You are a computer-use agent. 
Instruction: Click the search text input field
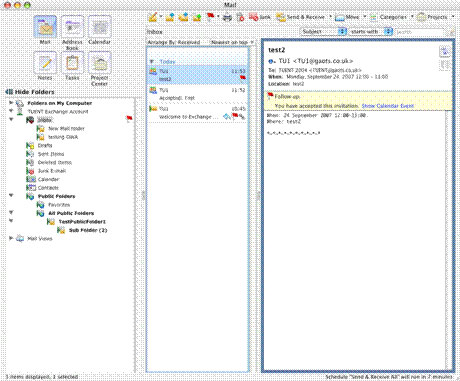[420, 32]
